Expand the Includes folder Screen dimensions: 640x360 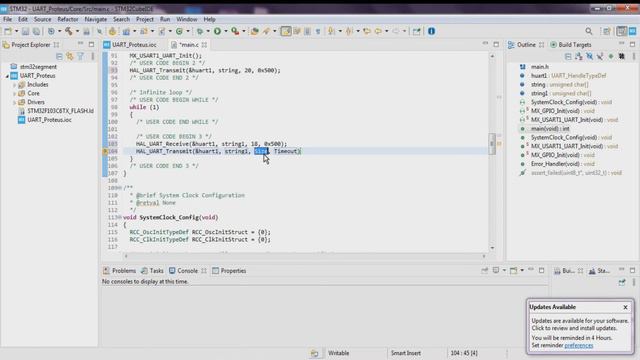pos(14,85)
